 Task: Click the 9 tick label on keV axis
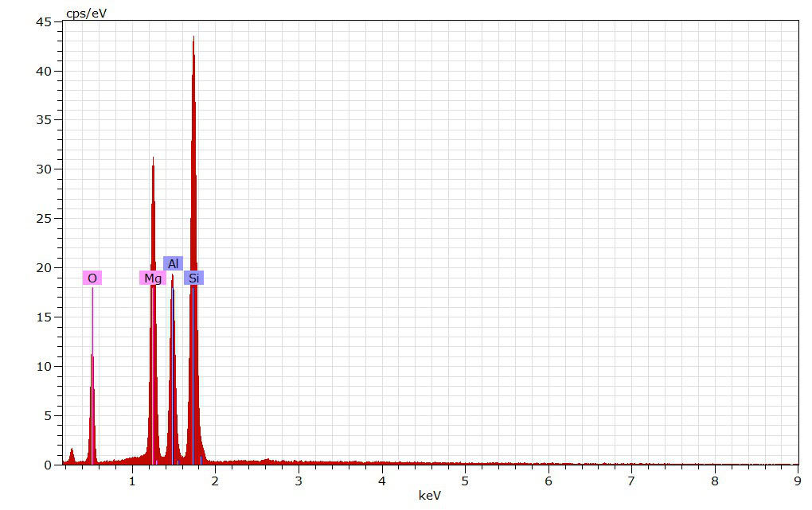pos(798,481)
